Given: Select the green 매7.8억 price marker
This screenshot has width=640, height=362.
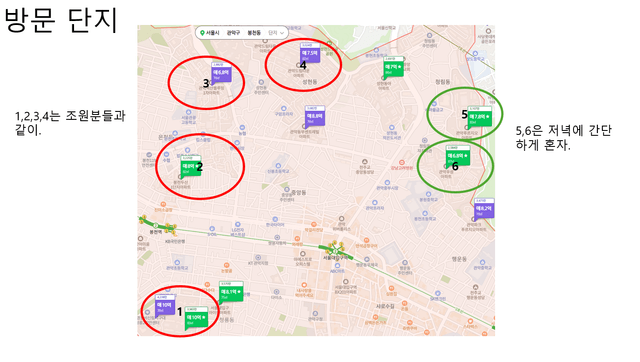Looking at the screenshot, I should tap(479, 117).
